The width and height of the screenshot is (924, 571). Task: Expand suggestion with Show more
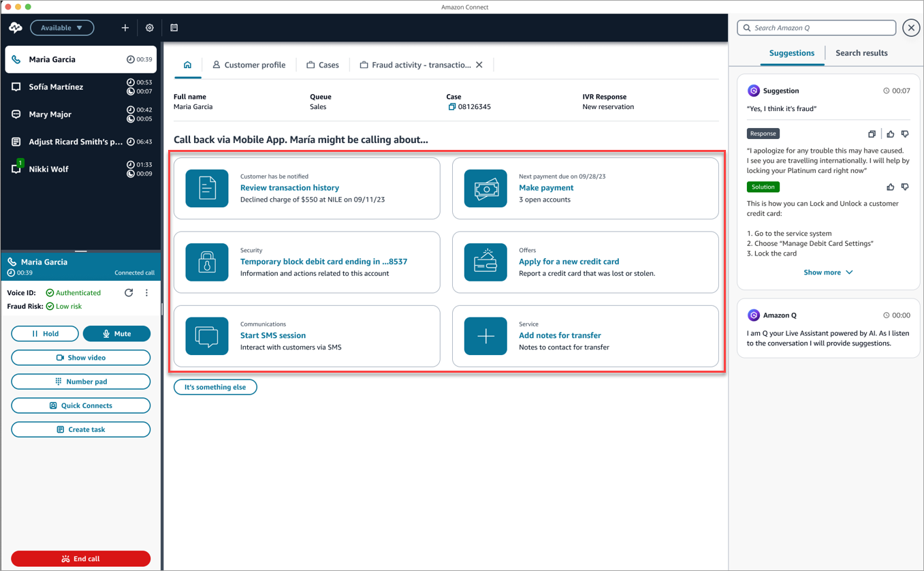[x=828, y=273]
